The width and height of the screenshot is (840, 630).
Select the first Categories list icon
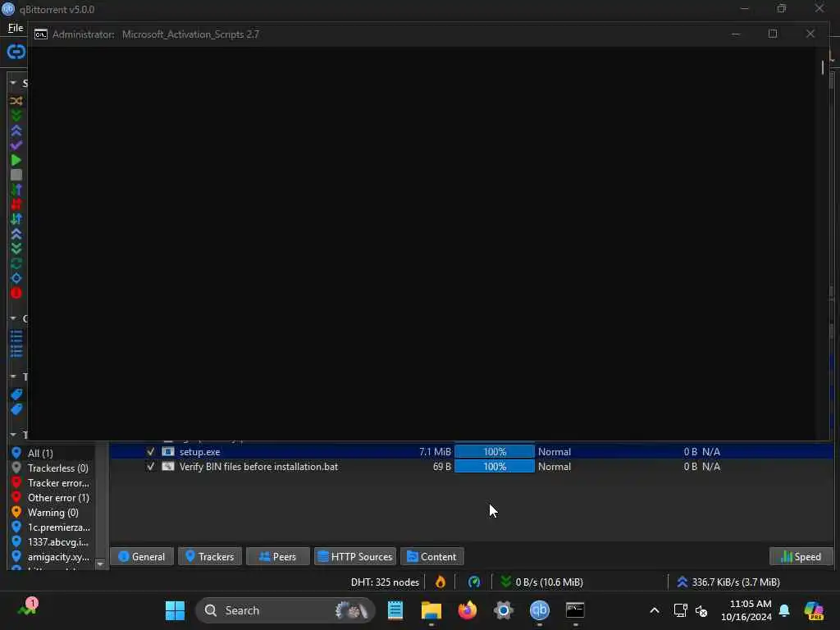pos(16,336)
